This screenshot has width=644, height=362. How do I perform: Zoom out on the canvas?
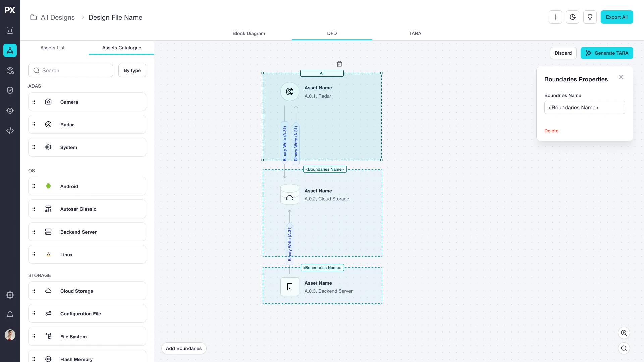(x=624, y=348)
